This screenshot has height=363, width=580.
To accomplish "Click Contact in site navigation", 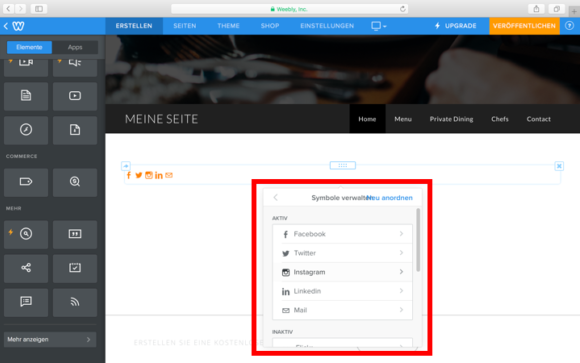I will click(x=539, y=119).
